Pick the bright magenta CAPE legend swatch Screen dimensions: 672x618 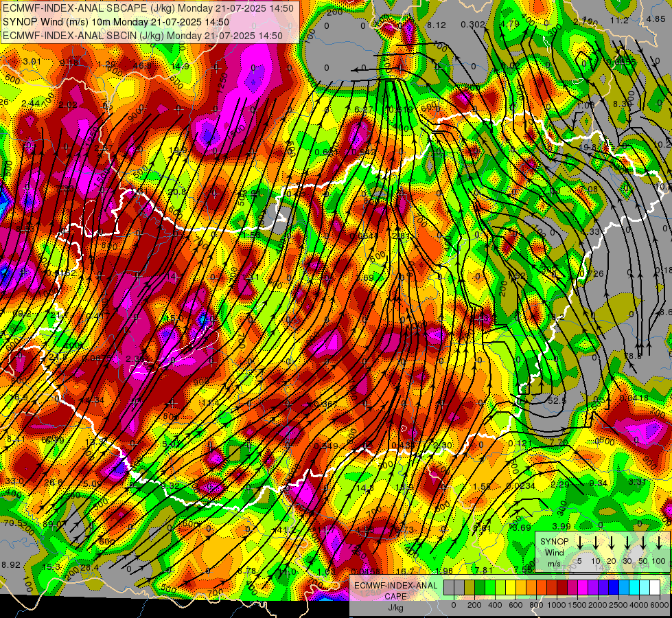click(583, 587)
